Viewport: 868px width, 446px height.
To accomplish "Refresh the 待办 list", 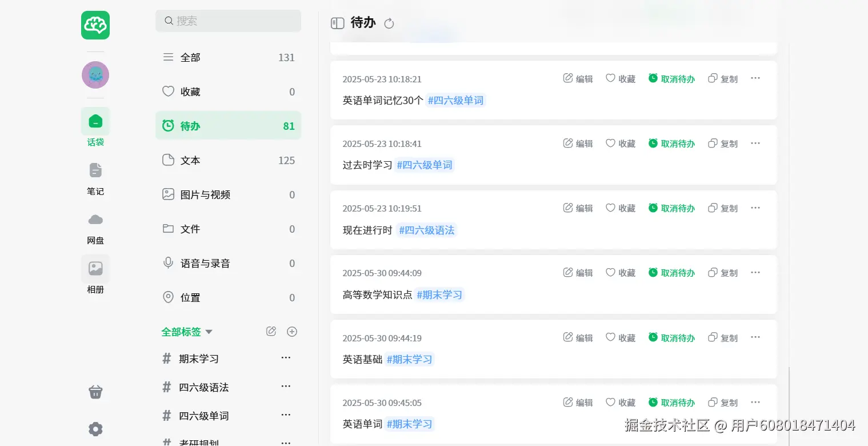I will pos(389,23).
